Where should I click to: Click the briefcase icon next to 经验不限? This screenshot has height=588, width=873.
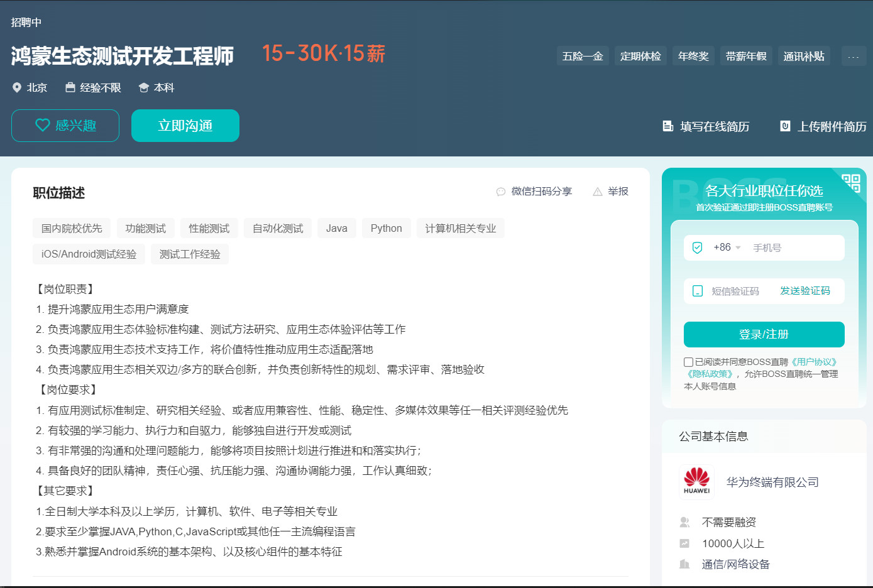click(70, 87)
